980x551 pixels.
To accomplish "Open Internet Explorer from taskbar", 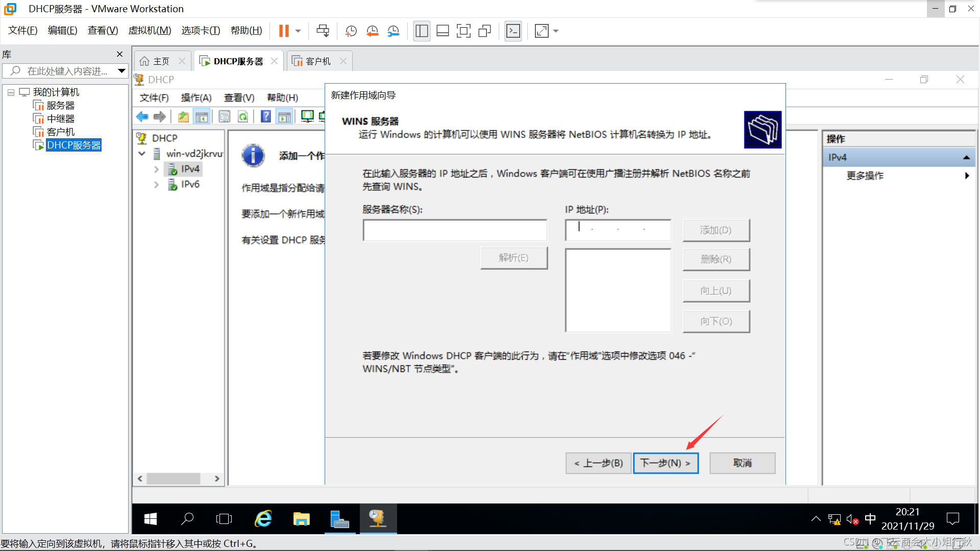I will (263, 519).
